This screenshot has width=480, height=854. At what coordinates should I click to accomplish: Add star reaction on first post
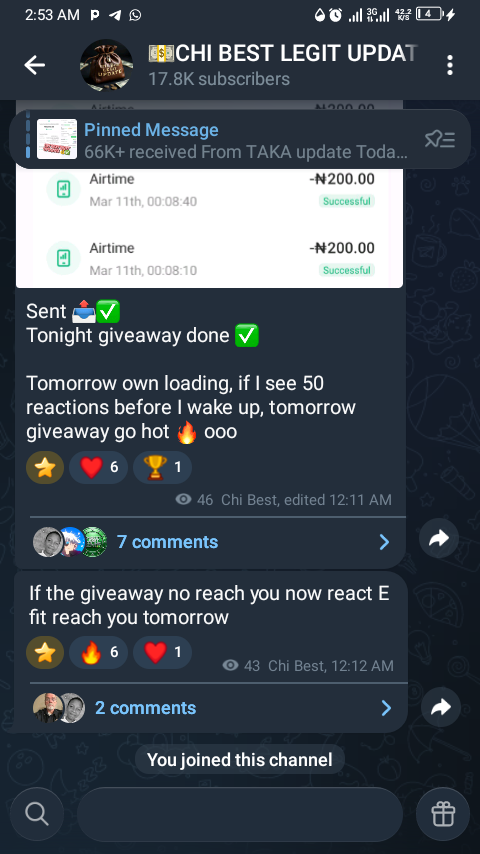[x=45, y=468]
